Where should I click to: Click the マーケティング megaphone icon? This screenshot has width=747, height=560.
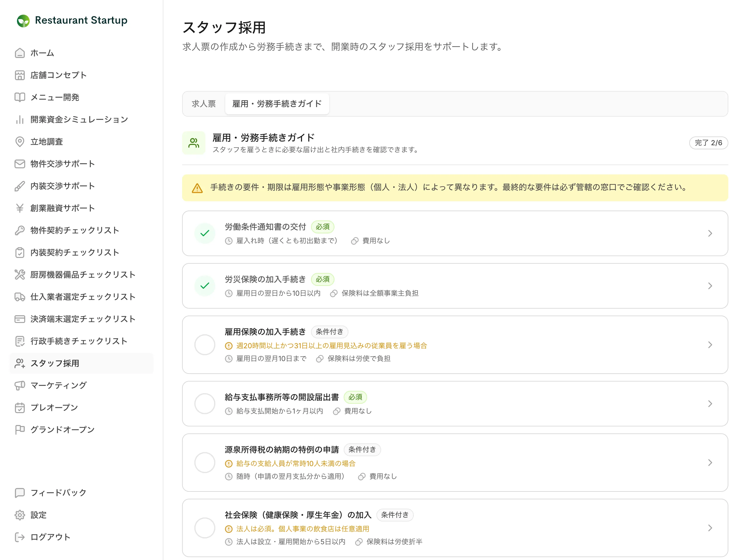pos(20,386)
